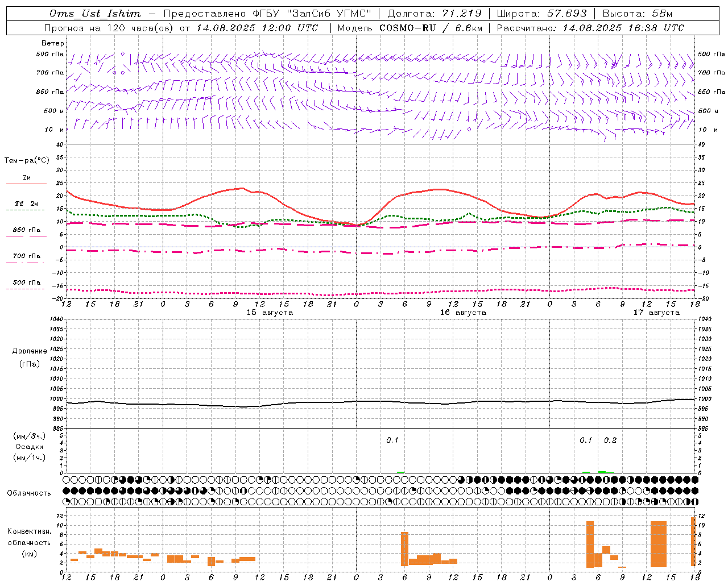Click the Ветер panel label
The image size is (728, 582).
tap(53, 43)
